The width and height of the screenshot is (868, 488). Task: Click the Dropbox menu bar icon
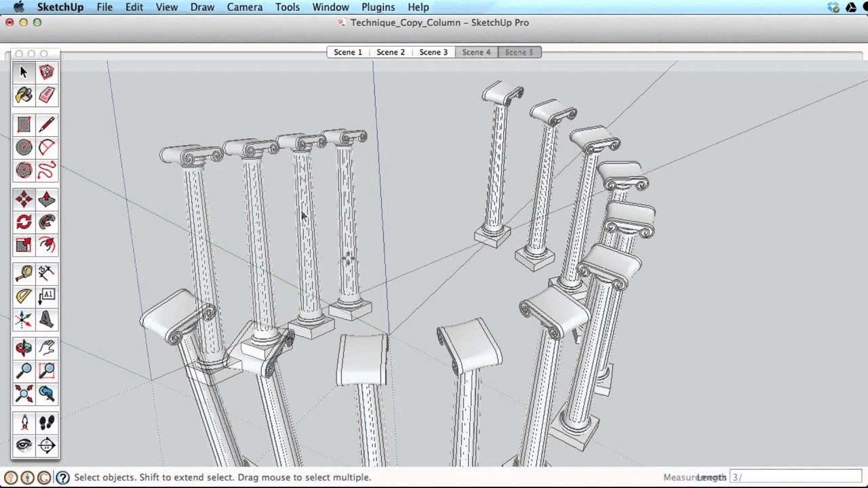click(x=833, y=7)
